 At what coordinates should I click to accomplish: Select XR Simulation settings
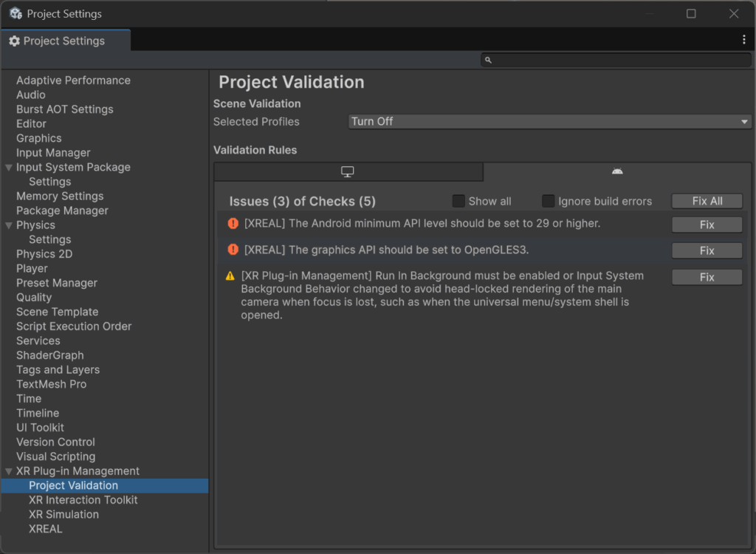click(63, 515)
